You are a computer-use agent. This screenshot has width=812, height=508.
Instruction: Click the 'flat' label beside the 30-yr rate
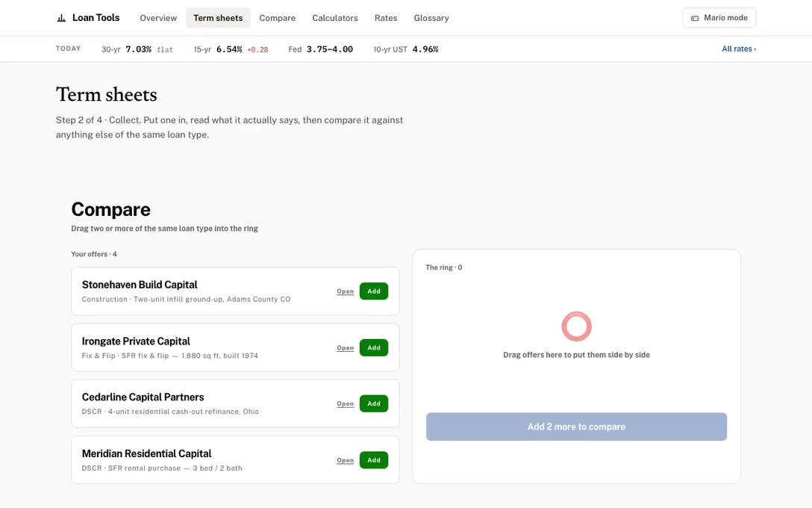[x=165, y=50]
